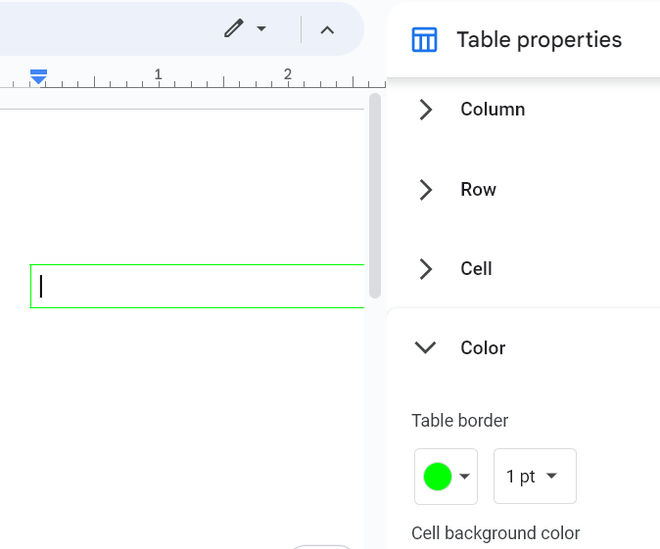660x549 pixels.
Task: Click the Cell section label
Action: [476, 268]
